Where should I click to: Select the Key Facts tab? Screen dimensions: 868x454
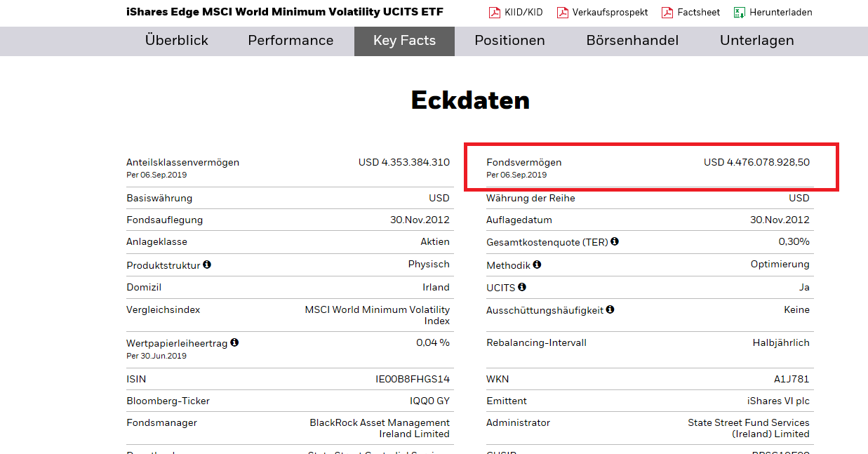(404, 41)
